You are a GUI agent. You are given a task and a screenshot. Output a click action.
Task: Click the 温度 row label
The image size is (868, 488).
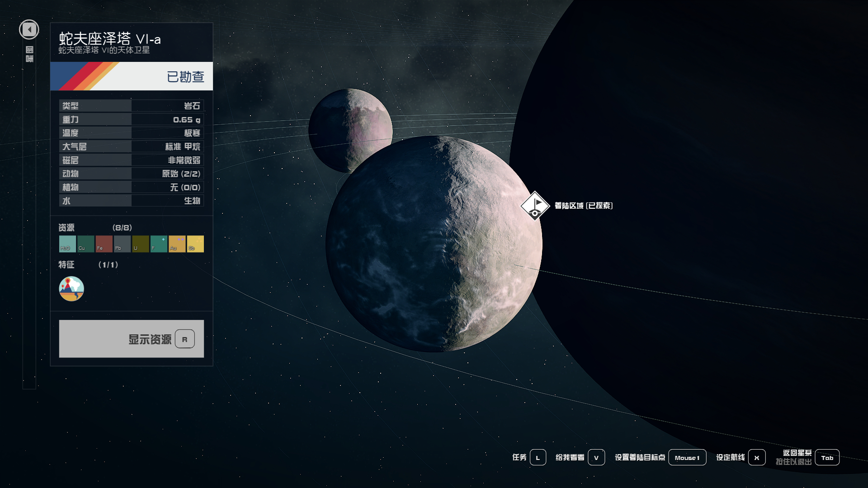71,133
